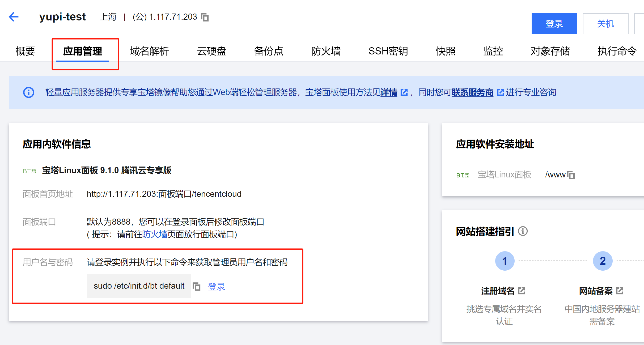Image resolution: width=644 pixels, height=345 pixels.
Task: Open external icon beside 详情 link
Action: pyautogui.click(x=404, y=92)
